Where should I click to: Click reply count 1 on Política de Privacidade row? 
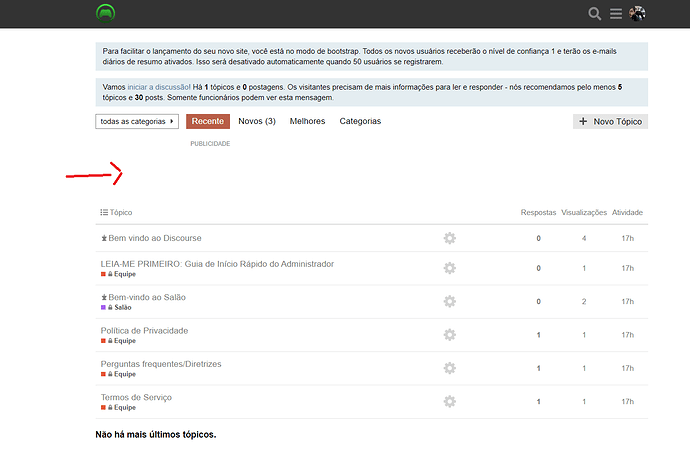(x=538, y=335)
